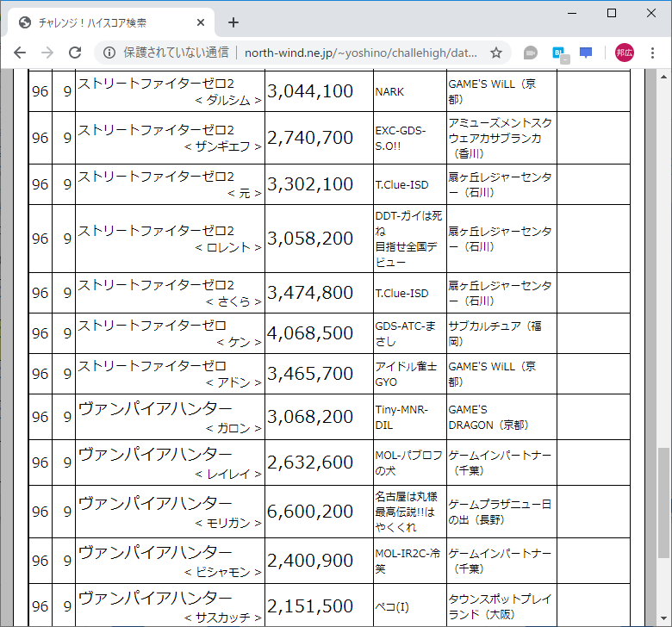Select score 2,151,500 for サスカッチ

pyautogui.click(x=310, y=606)
